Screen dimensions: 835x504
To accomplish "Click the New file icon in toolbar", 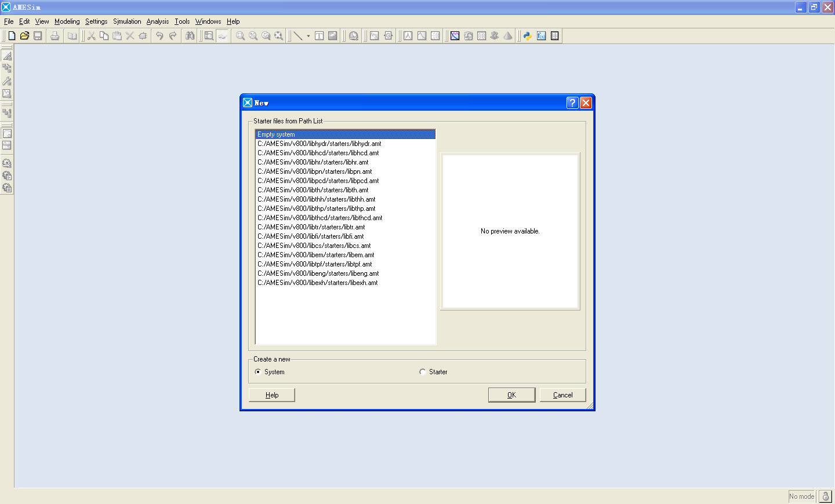I will tap(12, 36).
